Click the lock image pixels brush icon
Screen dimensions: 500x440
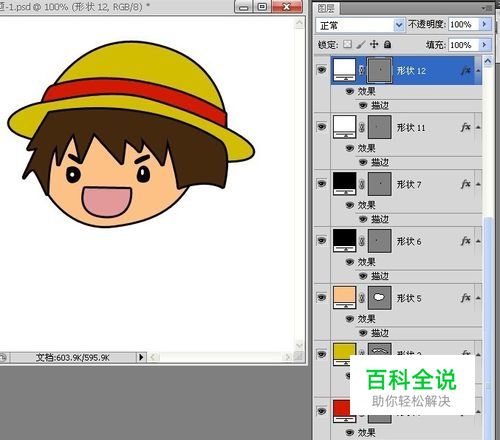coord(361,44)
